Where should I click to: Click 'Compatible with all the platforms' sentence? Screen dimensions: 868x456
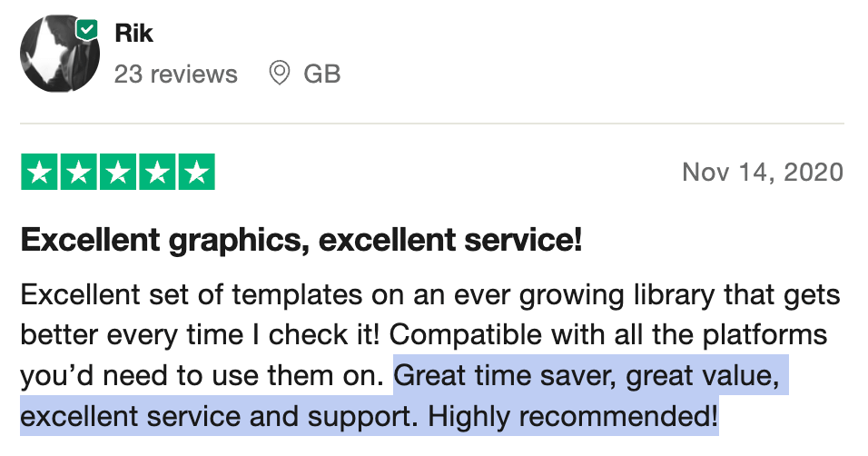coord(607,335)
